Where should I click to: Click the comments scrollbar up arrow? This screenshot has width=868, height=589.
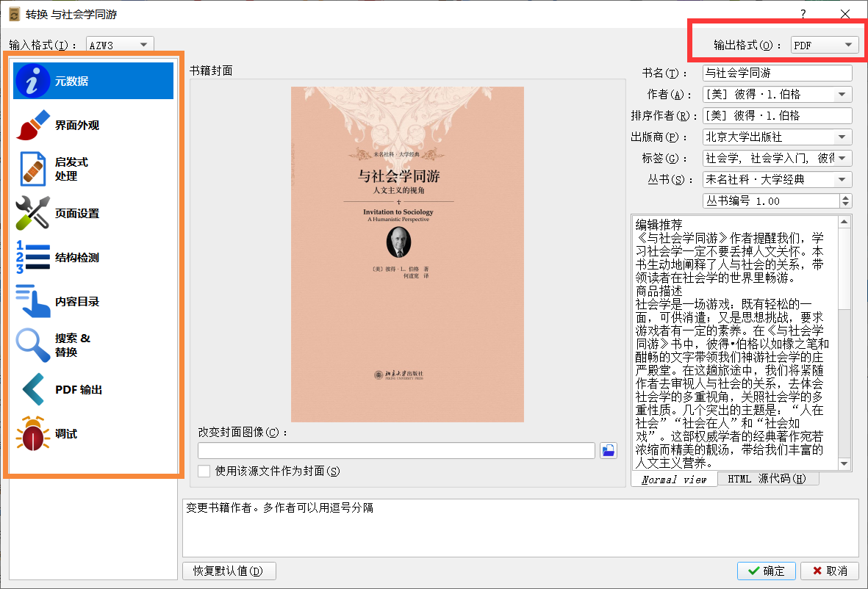pos(844,222)
